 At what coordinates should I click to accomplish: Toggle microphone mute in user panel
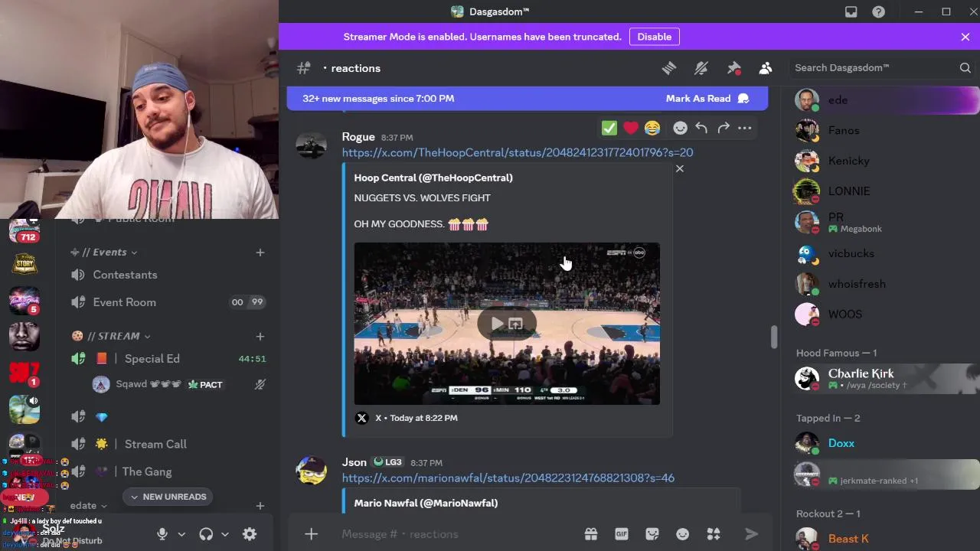162,534
